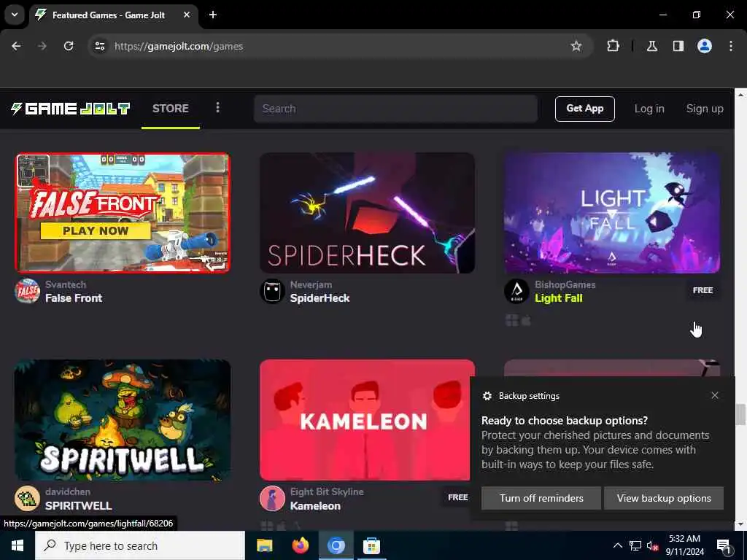
Task: Bookmark this page with the star icon
Action: [x=576, y=46]
